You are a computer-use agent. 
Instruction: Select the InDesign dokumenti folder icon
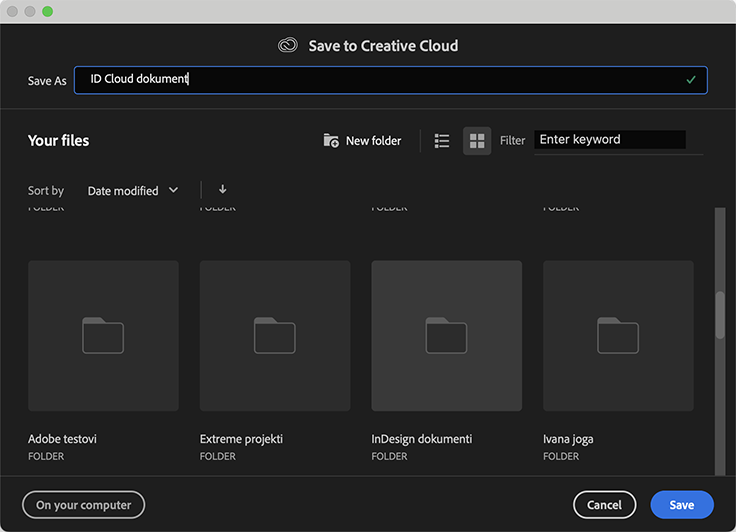pos(446,335)
